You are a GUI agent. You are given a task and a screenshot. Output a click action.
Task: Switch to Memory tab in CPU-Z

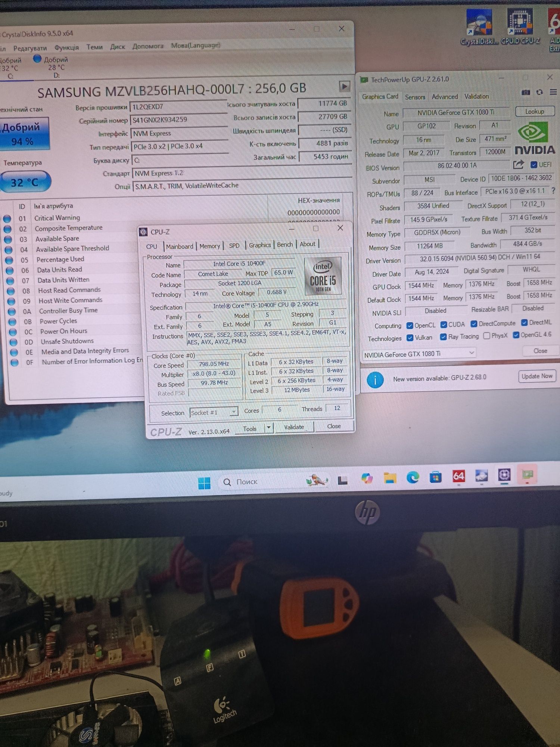(210, 246)
